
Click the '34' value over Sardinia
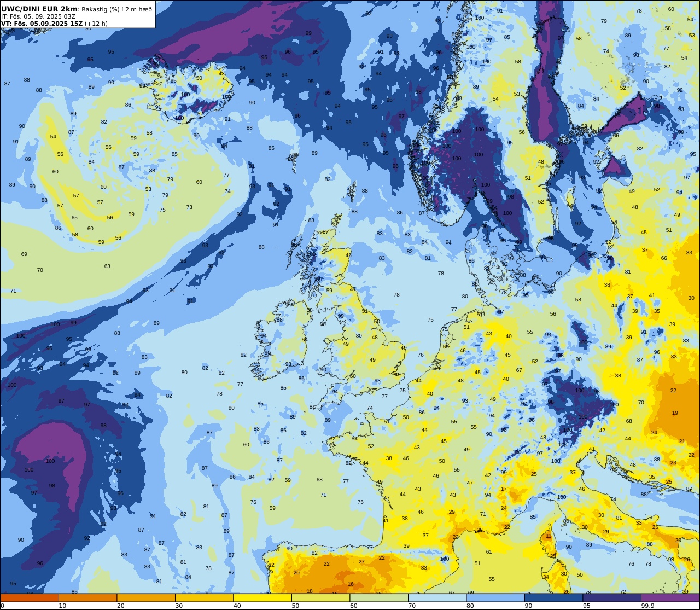pos(546,577)
